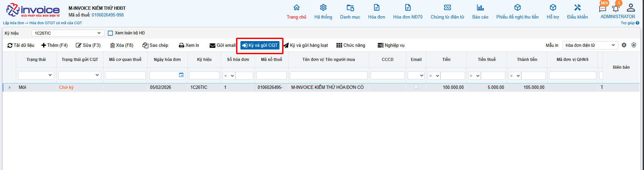The width and height of the screenshot is (644, 170).
Task: Click the Tên đơn vị filter input field
Action: click(328, 75)
